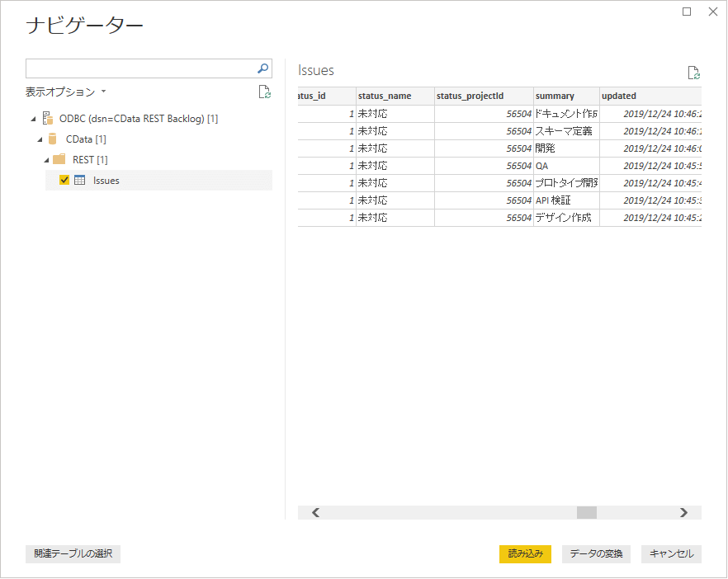Screen dimensions: 728x579
Task: Open data transformation via データの変換
Action: [596, 553]
